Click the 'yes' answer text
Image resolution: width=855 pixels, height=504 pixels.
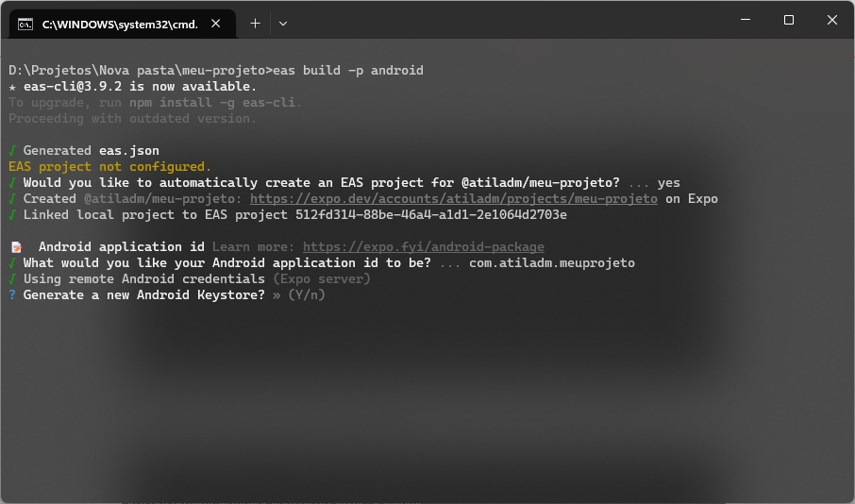point(668,183)
